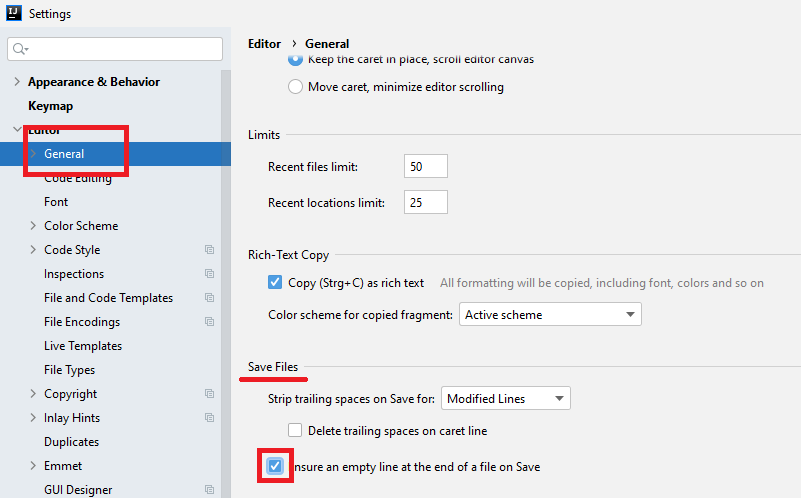
Task: Click the project-level icon beside Inspections
Action: pos(209,274)
